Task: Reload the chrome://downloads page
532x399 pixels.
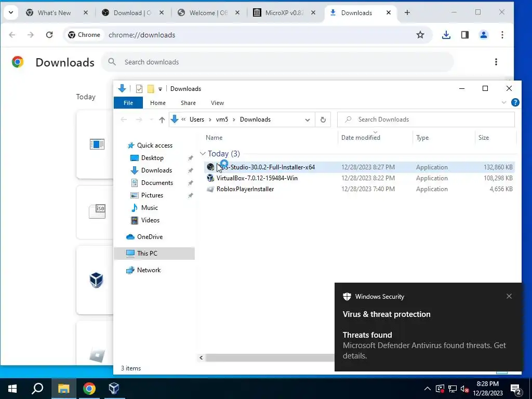Action: coord(49,35)
